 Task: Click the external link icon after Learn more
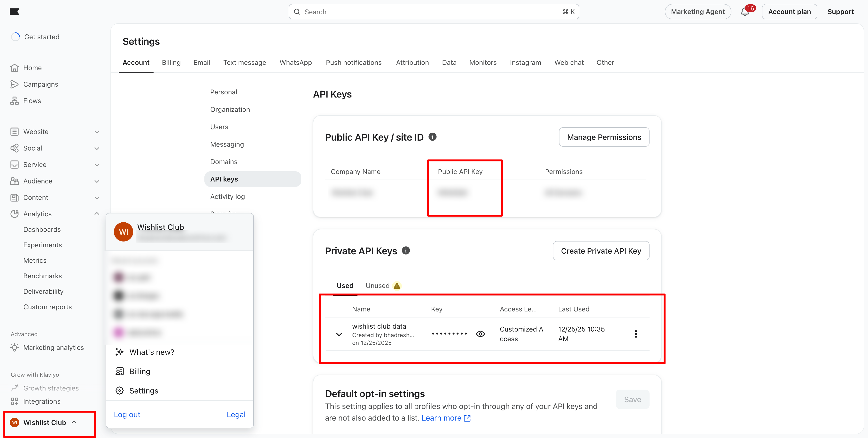click(x=467, y=418)
